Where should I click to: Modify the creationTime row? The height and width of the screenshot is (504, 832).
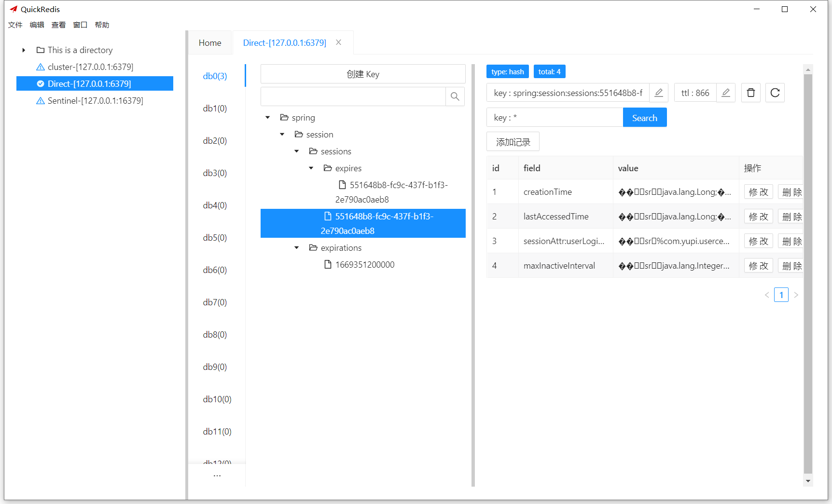click(759, 192)
